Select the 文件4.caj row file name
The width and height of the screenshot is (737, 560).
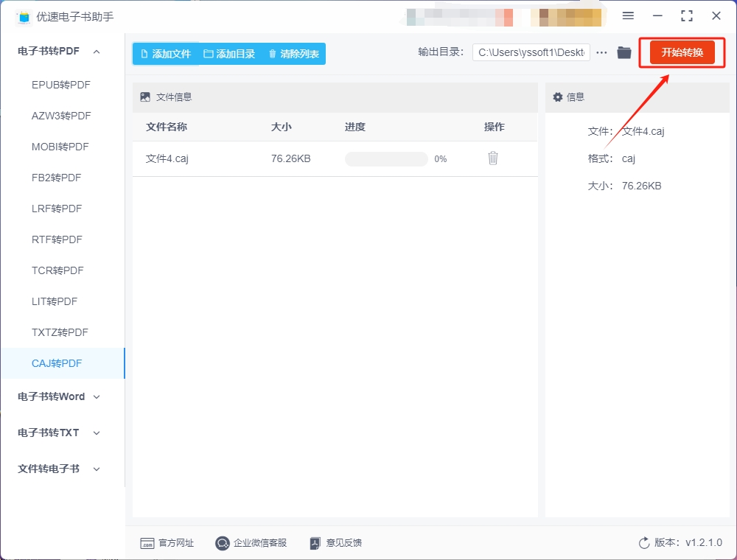167,159
